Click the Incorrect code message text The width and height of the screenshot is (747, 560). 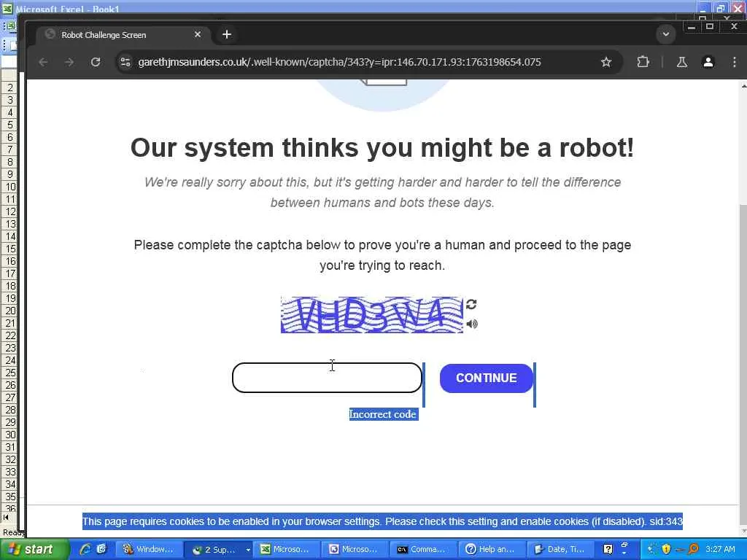pos(383,414)
